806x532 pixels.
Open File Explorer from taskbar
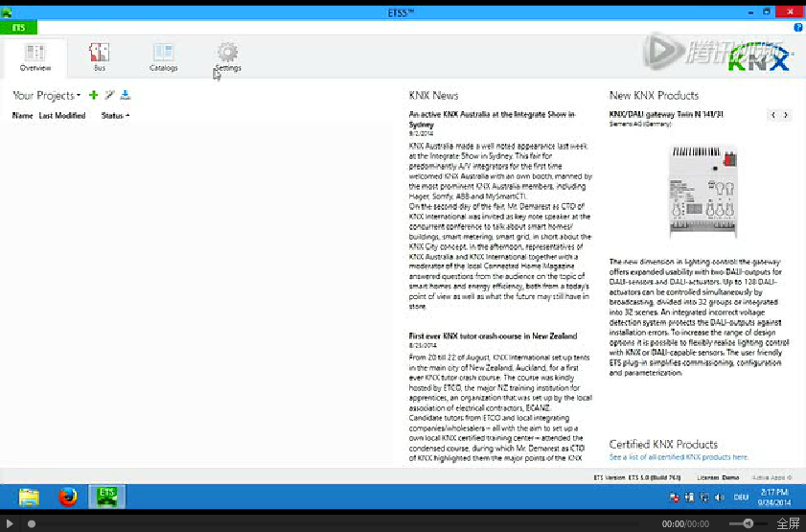point(30,497)
